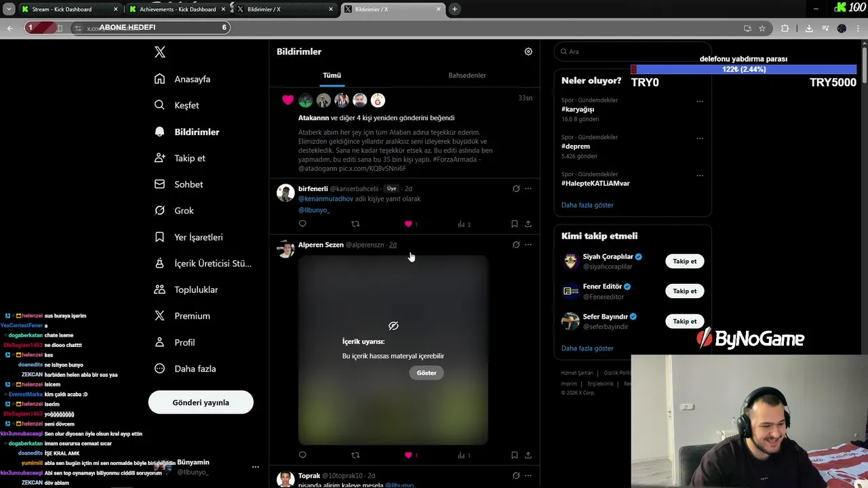Open Grok icon on birfenerli's post
The width and height of the screenshot is (868, 488).
pos(516,188)
